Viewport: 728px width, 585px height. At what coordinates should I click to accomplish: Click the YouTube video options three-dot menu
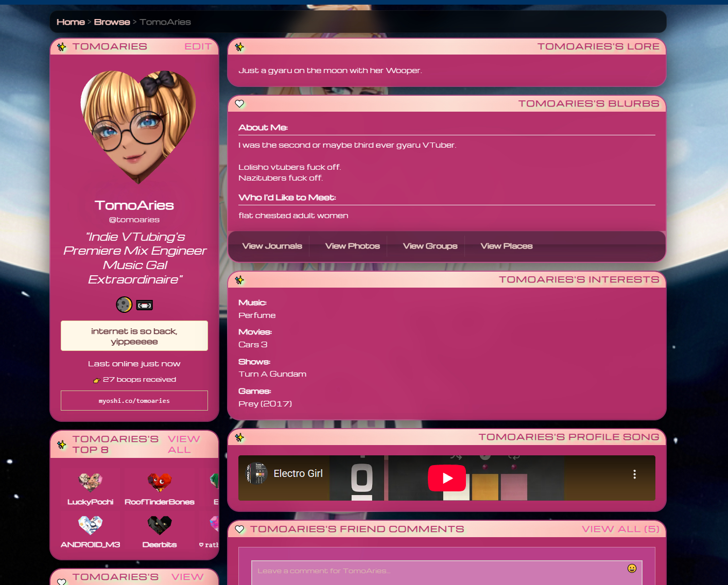[x=634, y=474]
